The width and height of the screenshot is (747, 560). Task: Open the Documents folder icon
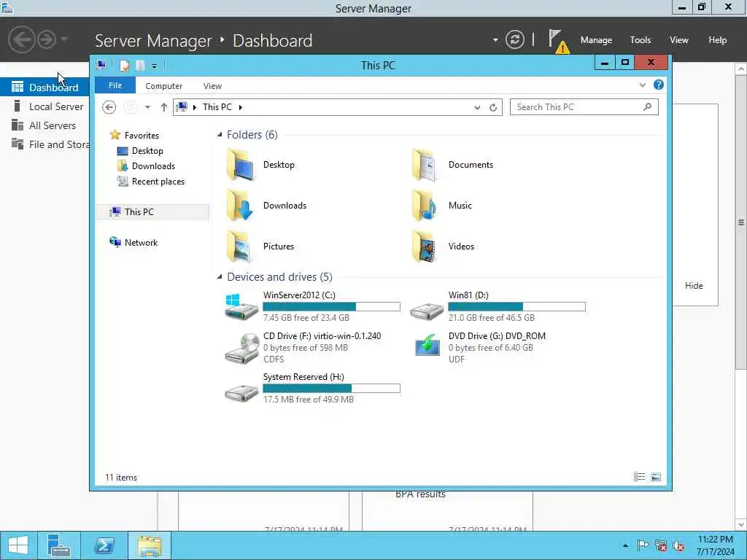click(x=424, y=165)
